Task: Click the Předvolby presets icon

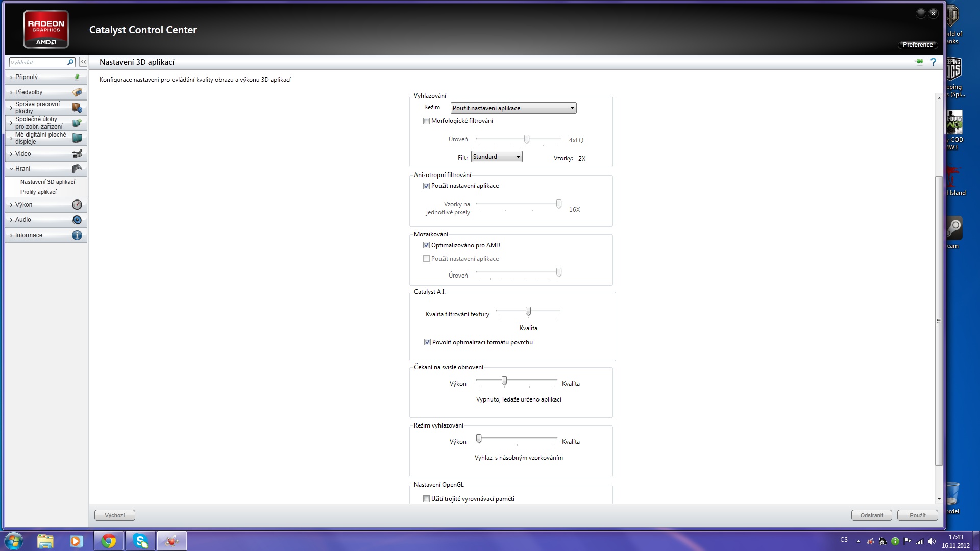Action: [x=77, y=92]
